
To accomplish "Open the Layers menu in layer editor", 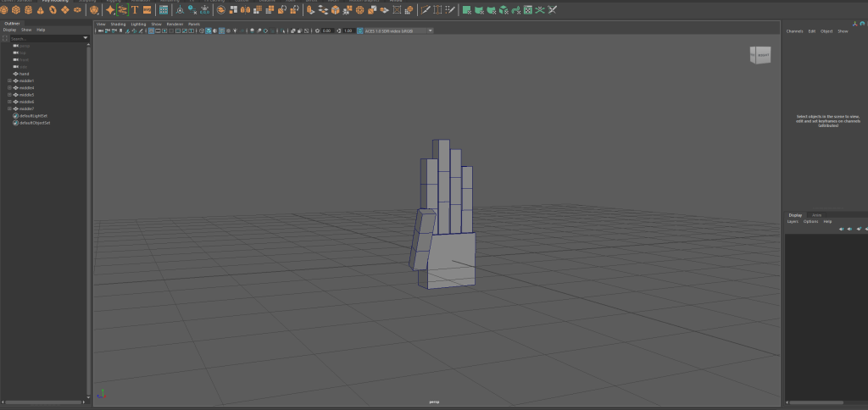I will pos(793,221).
